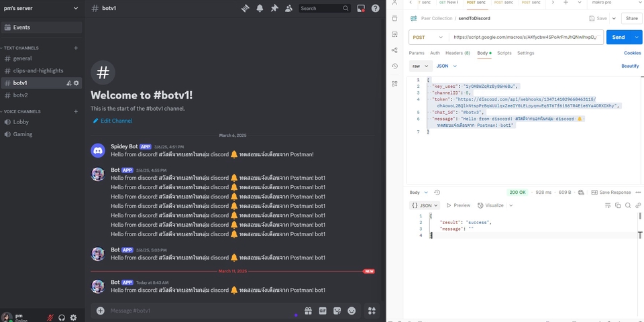
Task: Open response history clock icon
Action: 437,193
